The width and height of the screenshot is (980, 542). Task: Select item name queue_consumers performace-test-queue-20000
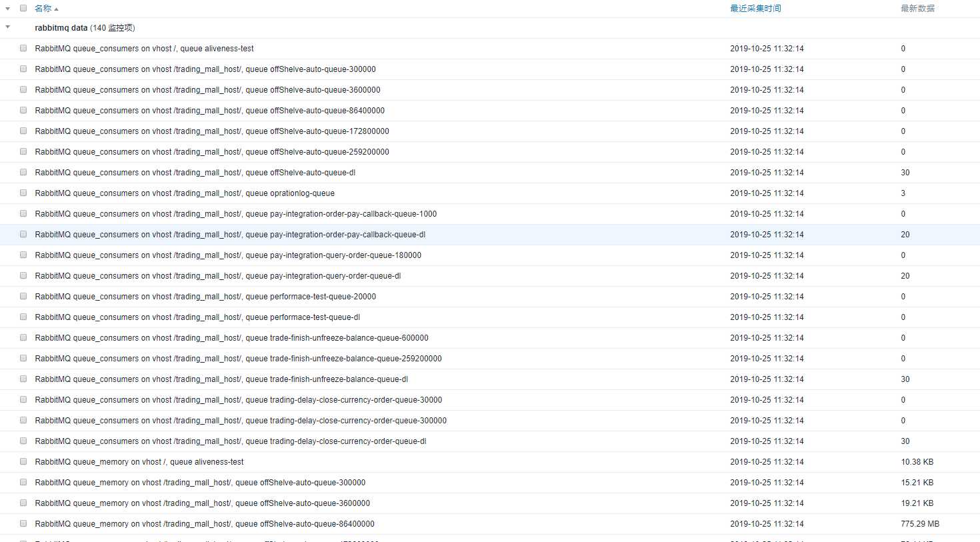tap(205, 297)
